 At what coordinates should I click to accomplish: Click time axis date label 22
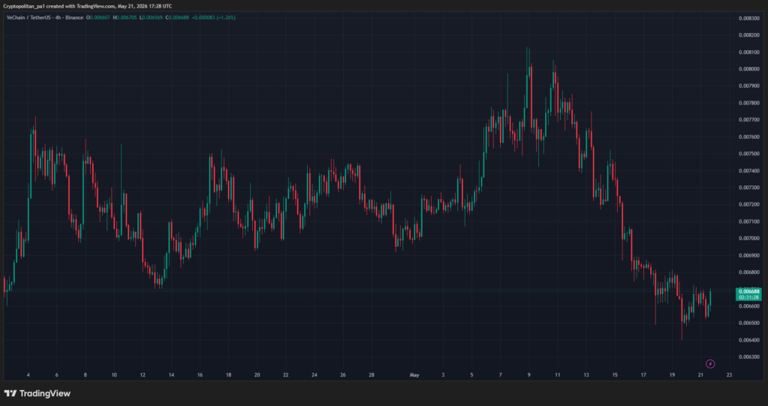pos(286,375)
